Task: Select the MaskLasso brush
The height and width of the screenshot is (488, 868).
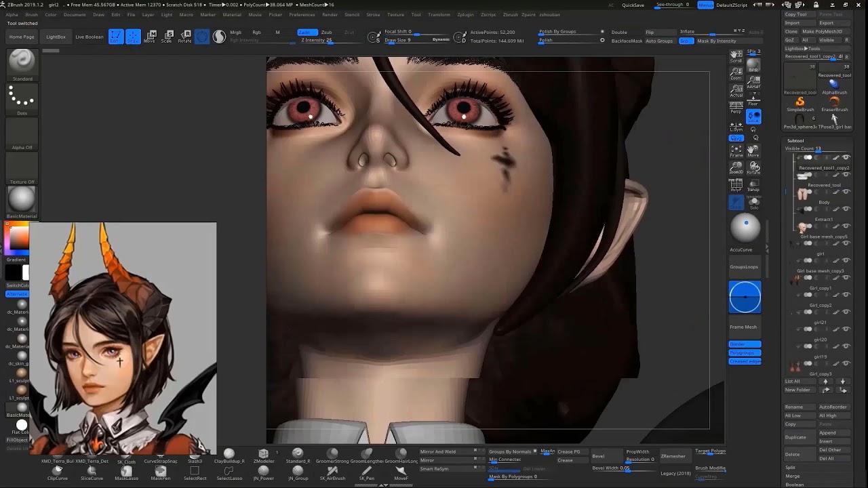Action: [126, 472]
